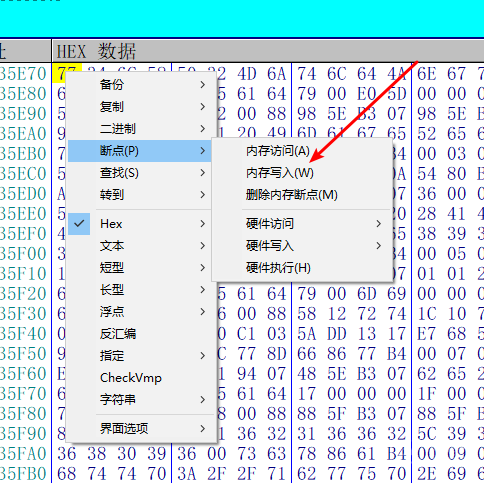
Task: Open the 界面选项 submenu
Action: [x=139, y=428]
